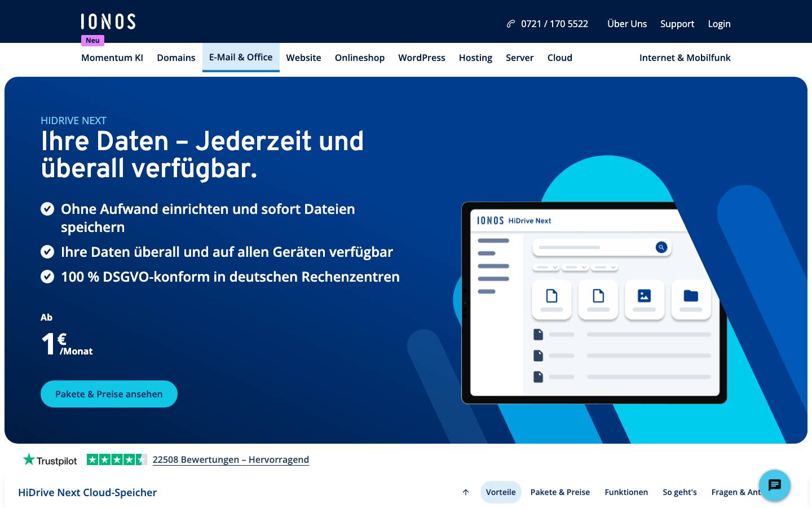Open the Server menu
This screenshot has width=812, height=508.
[x=519, y=58]
